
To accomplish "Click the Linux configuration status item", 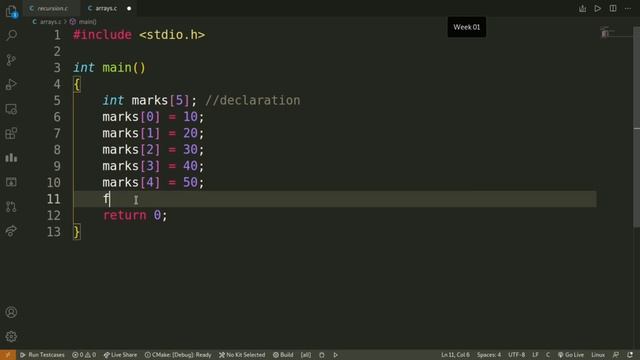I will click(x=598, y=355).
